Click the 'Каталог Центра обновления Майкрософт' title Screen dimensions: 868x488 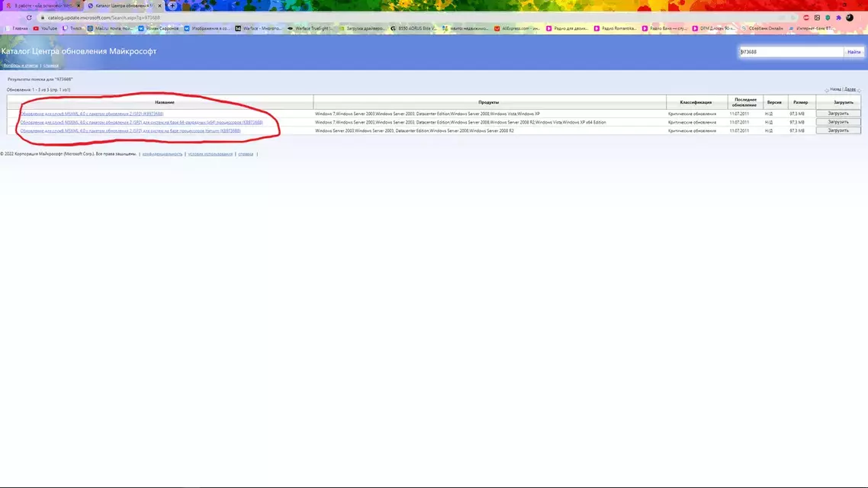(79, 51)
